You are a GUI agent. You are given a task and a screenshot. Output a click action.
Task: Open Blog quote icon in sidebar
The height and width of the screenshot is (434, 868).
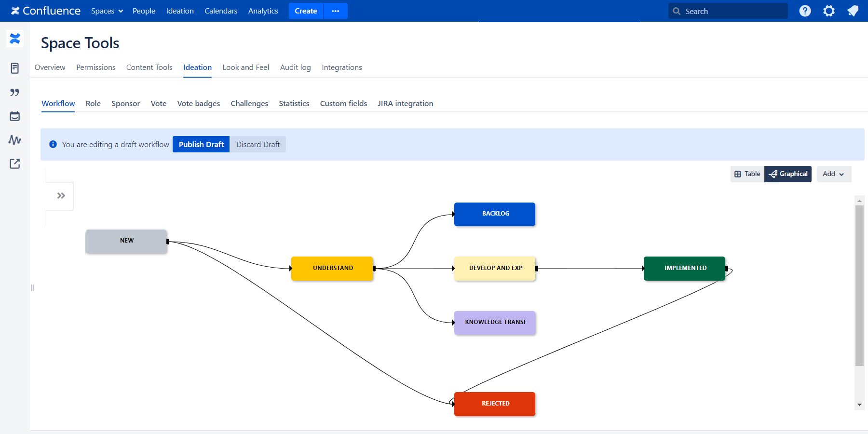[15, 92]
